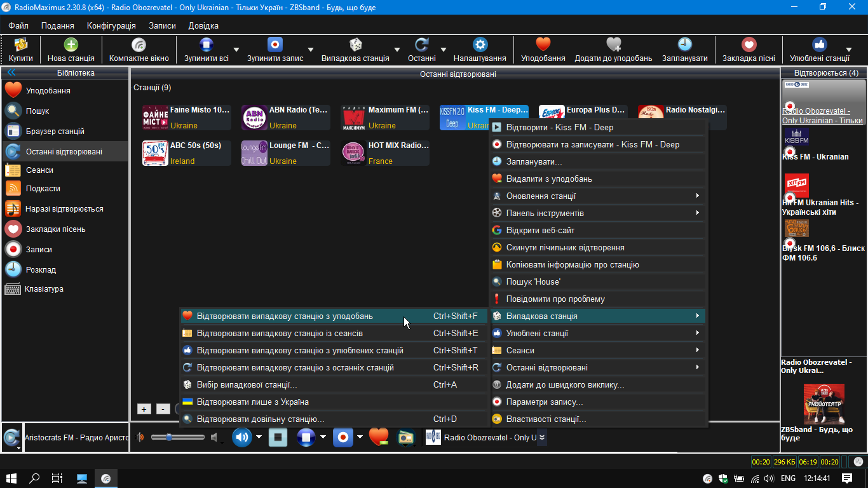The image size is (868, 488).
Task: Select Сеанси in library sidebar
Action: click(x=64, y=170)
